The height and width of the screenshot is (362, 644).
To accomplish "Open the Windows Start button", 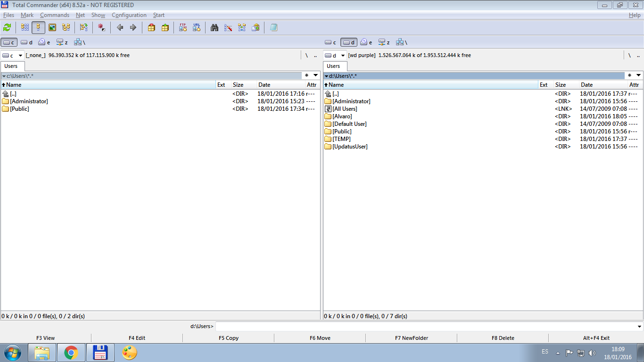I will tap(12, 353).
